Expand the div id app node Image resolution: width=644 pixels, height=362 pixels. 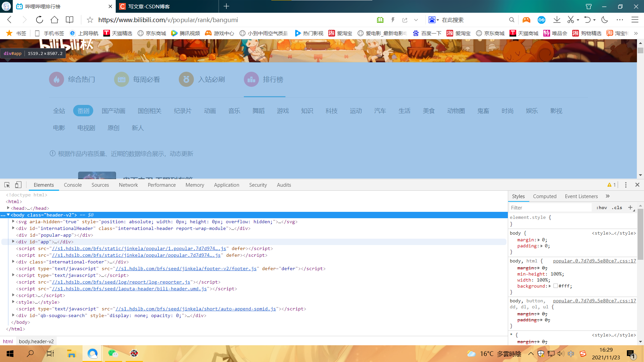pyautogui.click(x=13, y=242)
